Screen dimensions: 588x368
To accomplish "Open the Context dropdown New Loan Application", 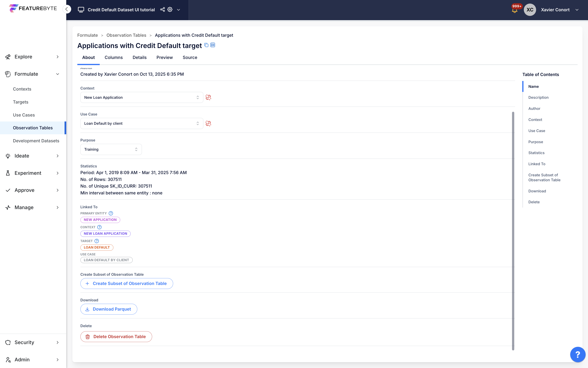I will coord(142,97).
